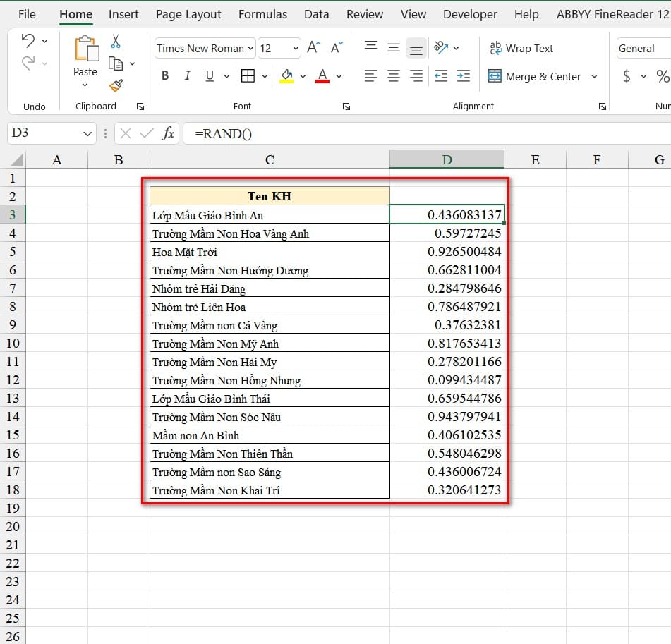
Task: Click the Format Painter brush icon
Action: pos(116,85)
